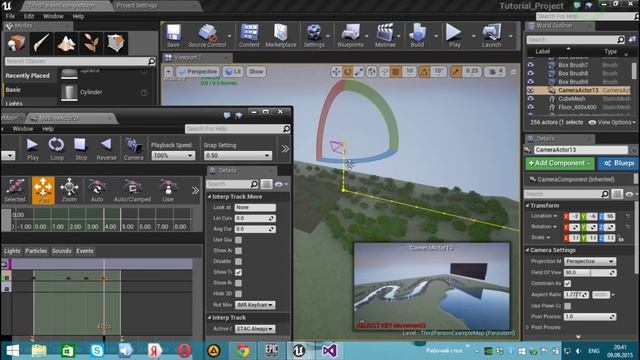Click the Matinee Camera icon
Viewport: 640px width, 360px height.
133,149
